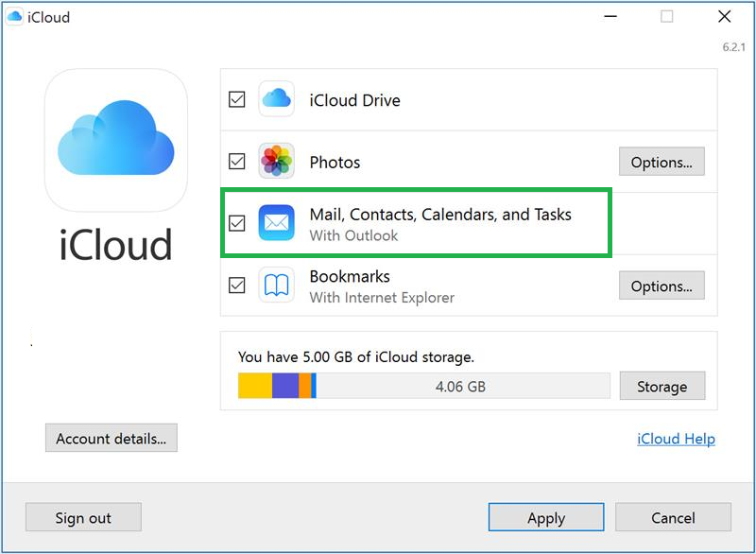This screenshot has width=756, height=554.
Task: Click the version number 6.2.1
Action: [x=733, y=46]
